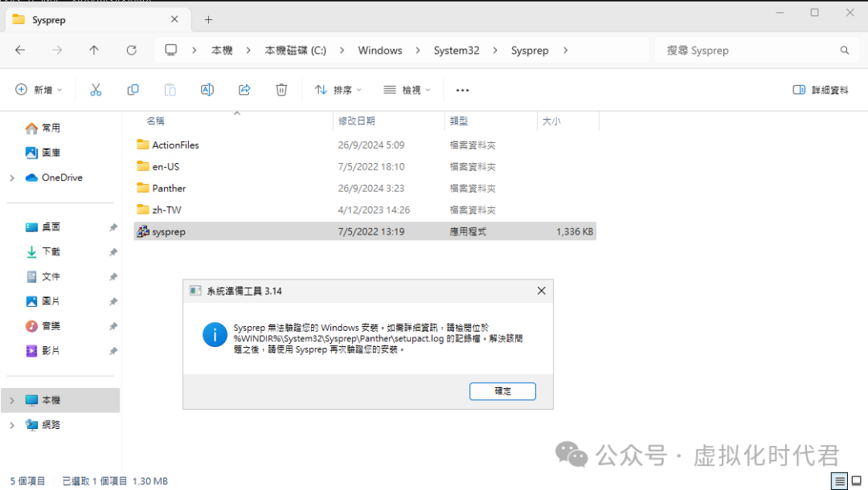Toggle the 詳細資料 details pane
868x490 pixels.
click(821, 90)
